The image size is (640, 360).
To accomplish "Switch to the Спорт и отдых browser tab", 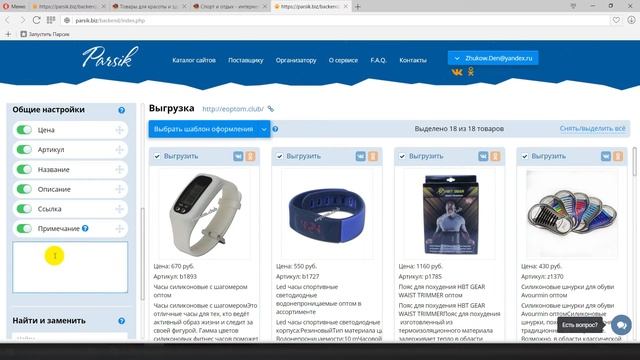I will pyautogui.click(x=231, y=7).
